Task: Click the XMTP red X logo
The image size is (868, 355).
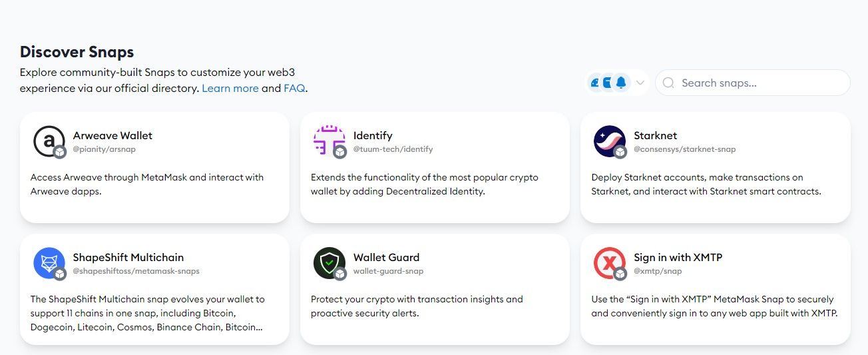Action: 608,262
